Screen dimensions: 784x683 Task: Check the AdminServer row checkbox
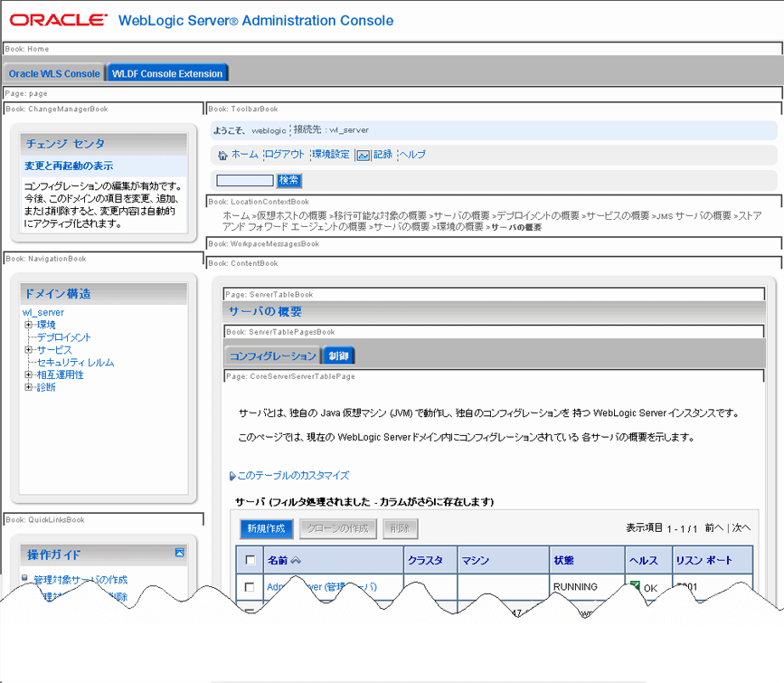(249, 587)
